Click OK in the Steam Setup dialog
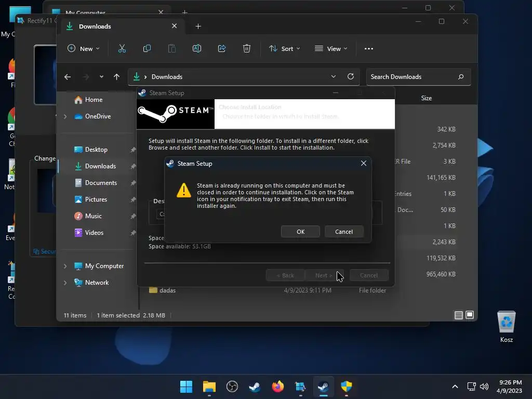The height and width of the screenshot is (399, 532). [300, 232]
